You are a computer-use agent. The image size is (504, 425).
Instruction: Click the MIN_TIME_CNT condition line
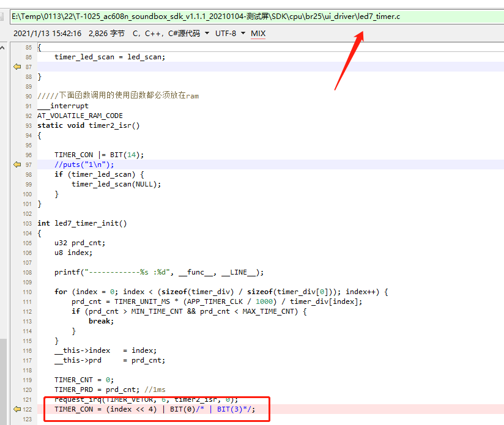[189, 312]
